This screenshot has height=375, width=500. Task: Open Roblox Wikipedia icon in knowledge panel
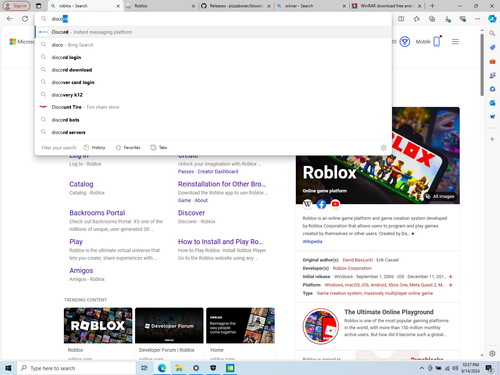click(x=307, y=204)
